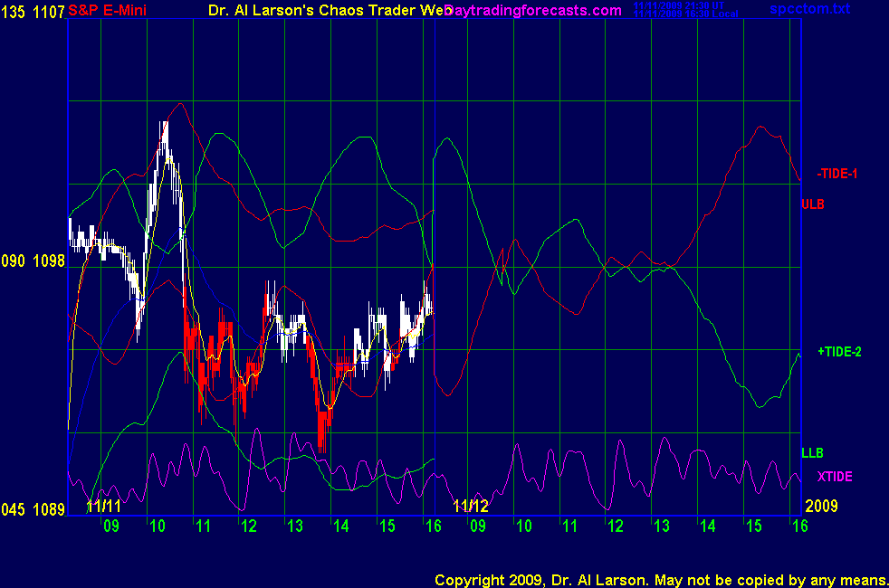Screen dimensions: 889x588
Task: Click the first 09 hour axis label
Action: pos(110,526)
